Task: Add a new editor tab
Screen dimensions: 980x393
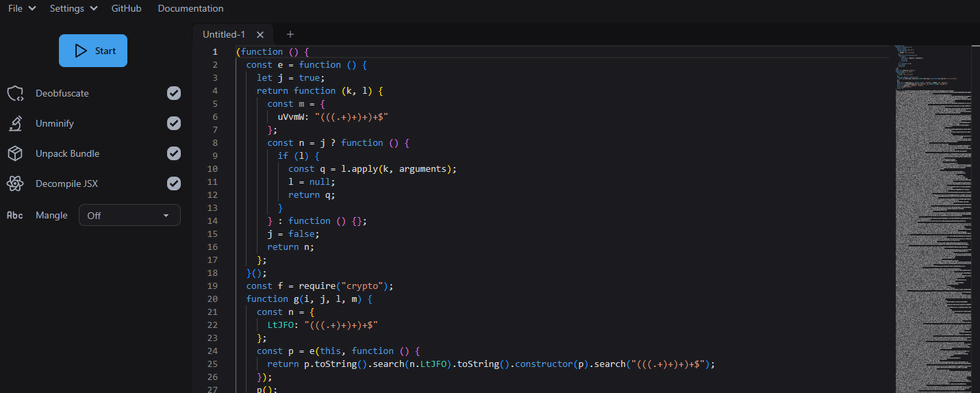Action: (x=290, y=34)
